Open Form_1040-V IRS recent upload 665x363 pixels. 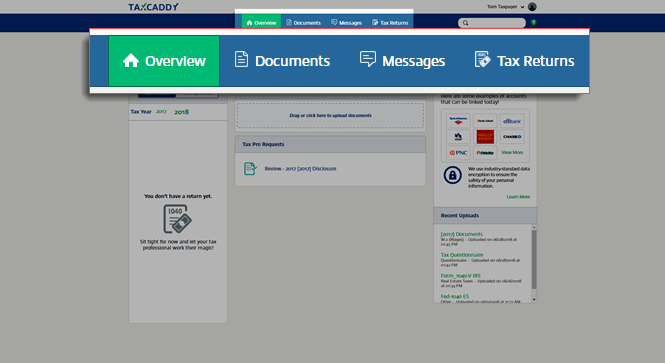pyautogui.click(x=460, y=276)
